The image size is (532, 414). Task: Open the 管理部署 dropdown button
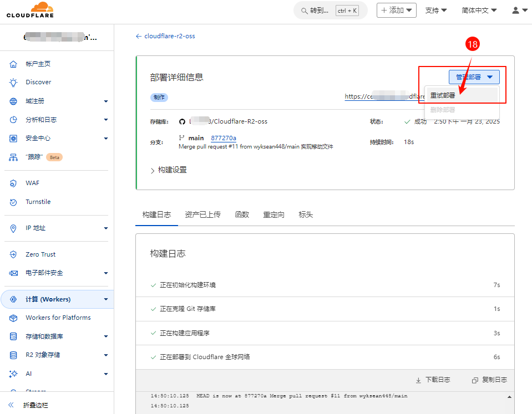pos(474,77)
